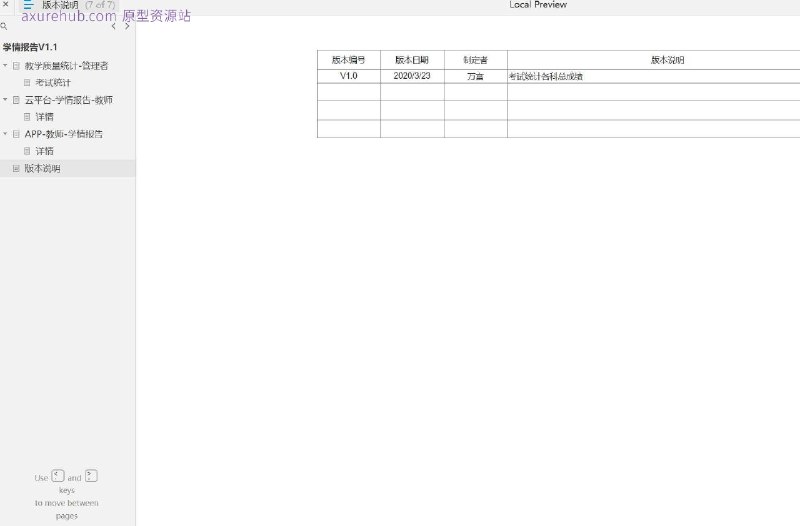Collapse the 教学质量统计-管理者 tree node
800x526 pixels.
tap(5, 65)
